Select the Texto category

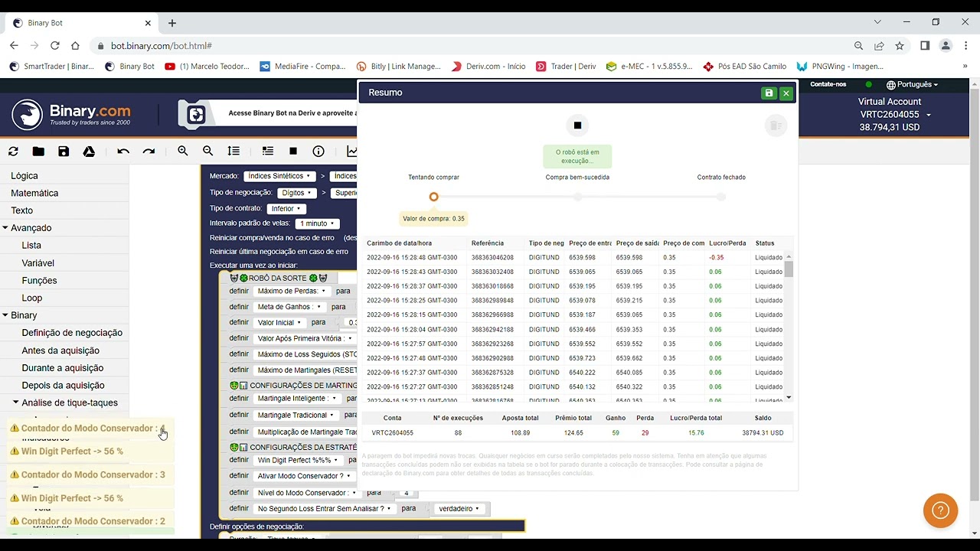click(x=21, y=210)
